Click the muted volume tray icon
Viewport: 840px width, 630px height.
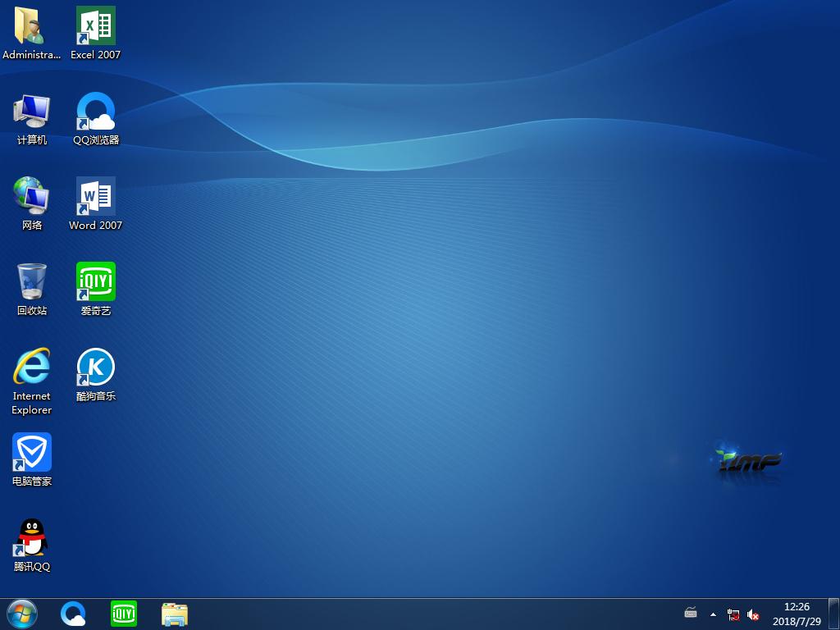click(753, 614)
